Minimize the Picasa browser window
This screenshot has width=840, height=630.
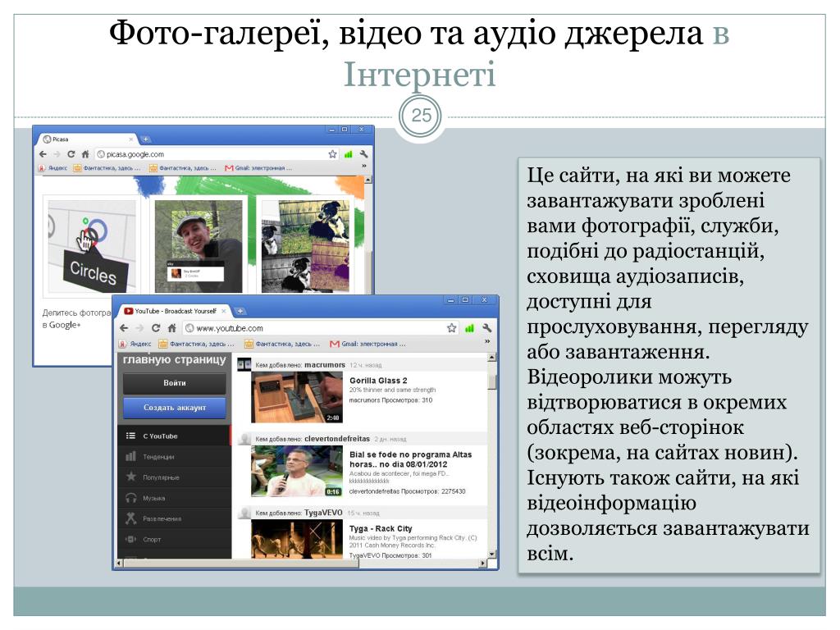coord(331,130)
